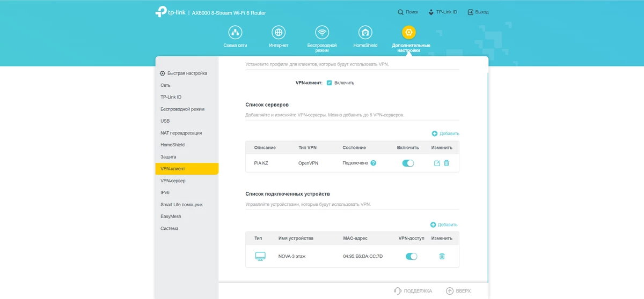Click Добавить in the connected devices list
This screenshot has height=299, width=644.
pos(444,225)
